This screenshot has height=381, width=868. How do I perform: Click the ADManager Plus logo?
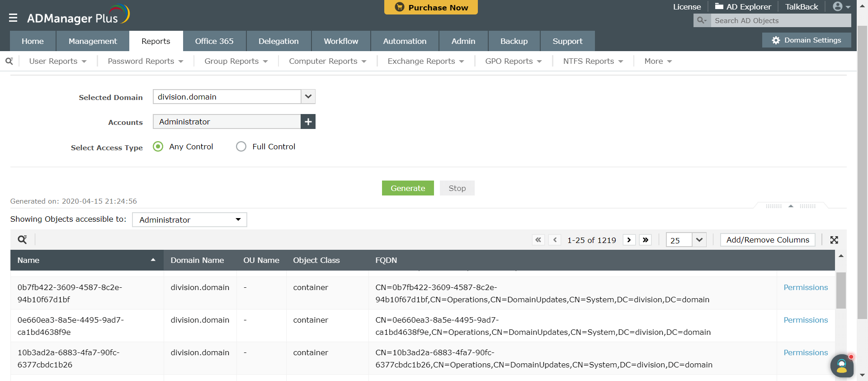point(78,15)
